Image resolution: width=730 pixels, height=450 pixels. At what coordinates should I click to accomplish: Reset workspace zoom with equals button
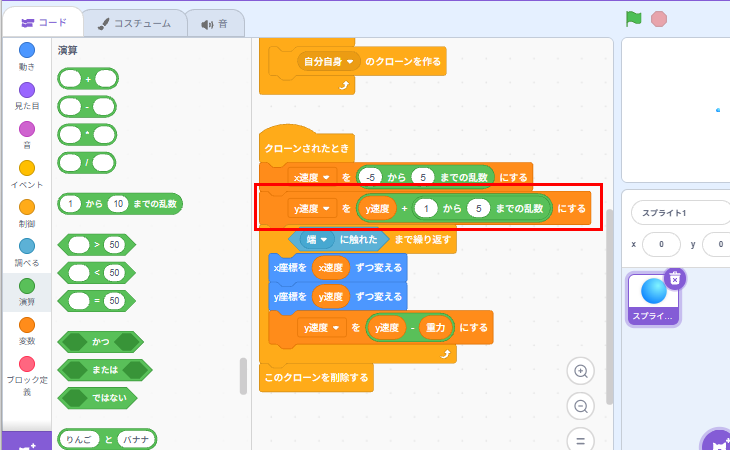(x=581, y=440)
